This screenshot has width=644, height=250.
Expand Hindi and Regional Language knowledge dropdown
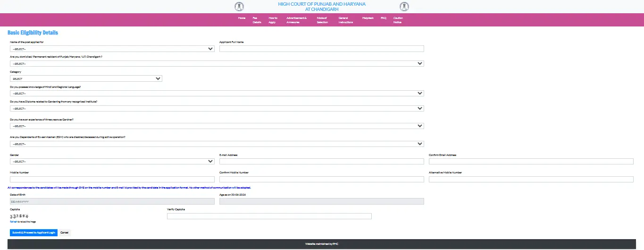click(217, 94)
